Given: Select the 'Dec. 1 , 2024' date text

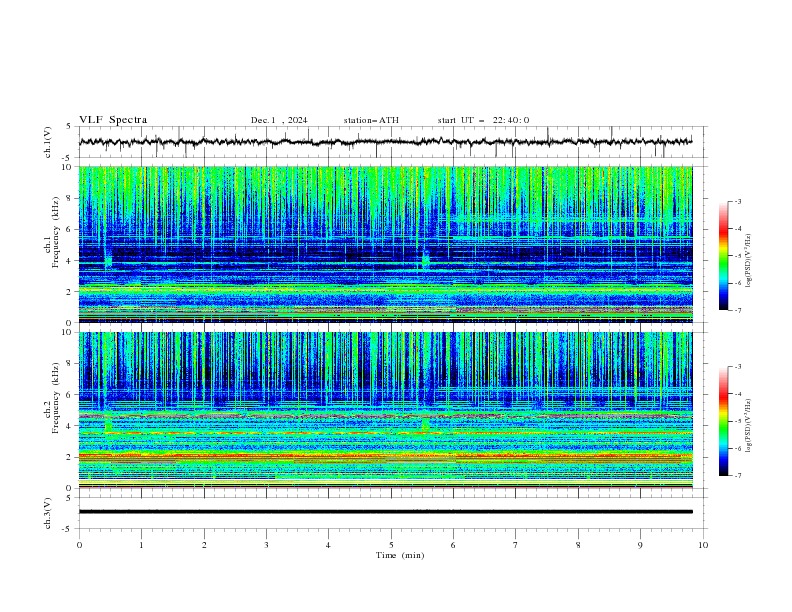Looking at the screenshot, I should click(x=279, y=120).
